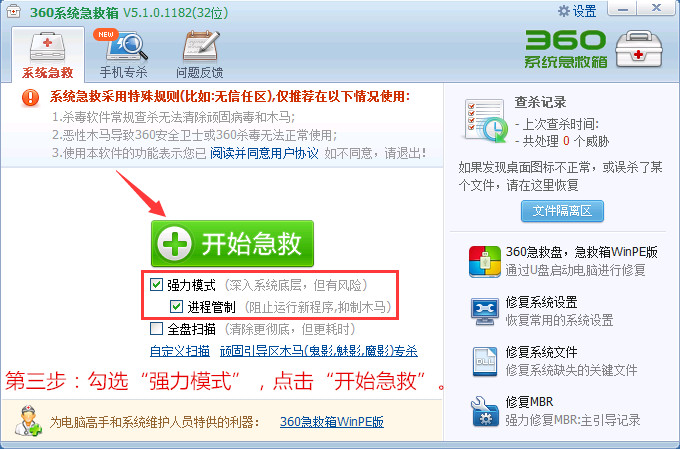Switch to the 手机专杀 tab
This screenshot has height=449, width=680.
124,53
